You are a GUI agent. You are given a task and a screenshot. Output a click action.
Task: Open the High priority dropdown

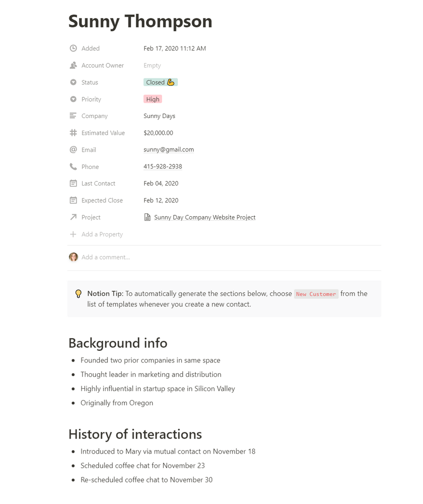tap(153, 99)
